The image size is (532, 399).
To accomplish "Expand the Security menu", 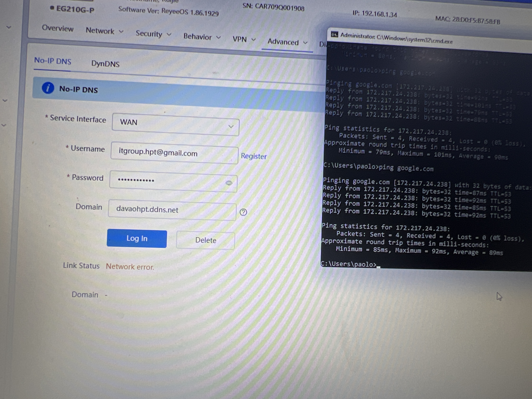I will pos(153,34).
